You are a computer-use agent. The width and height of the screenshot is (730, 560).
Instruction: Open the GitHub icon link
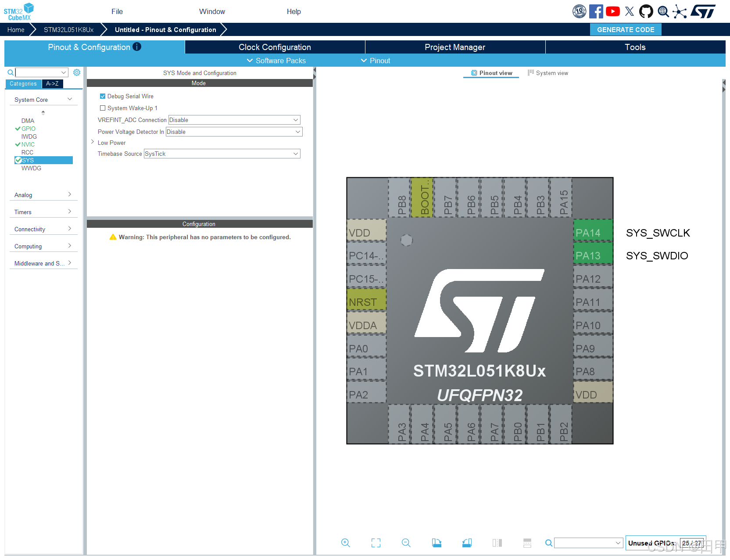click(x=646, y=11)
